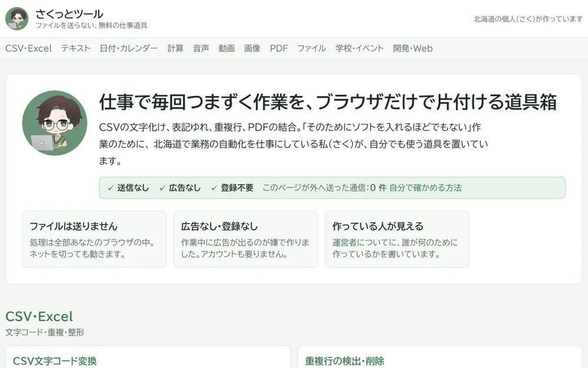This screenshot has width=588, height=368.
Task: Click the このページが外へ送った通信: 0 件 text
Action: point(325,188)
